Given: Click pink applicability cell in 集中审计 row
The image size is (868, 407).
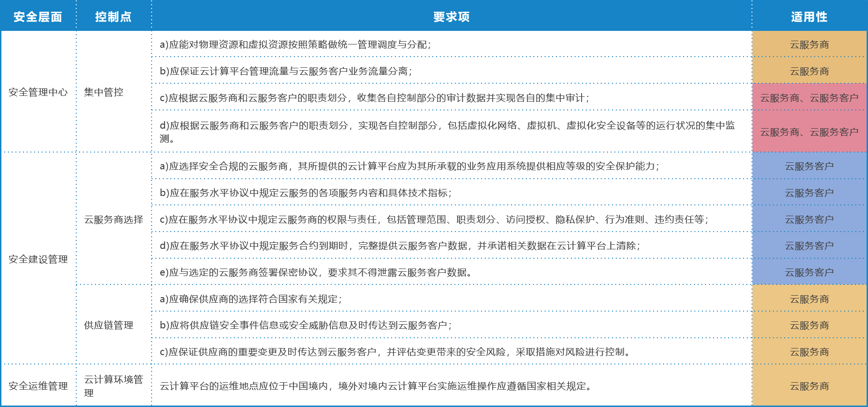Looking at the screenshot, I should [x=809, y=98].
